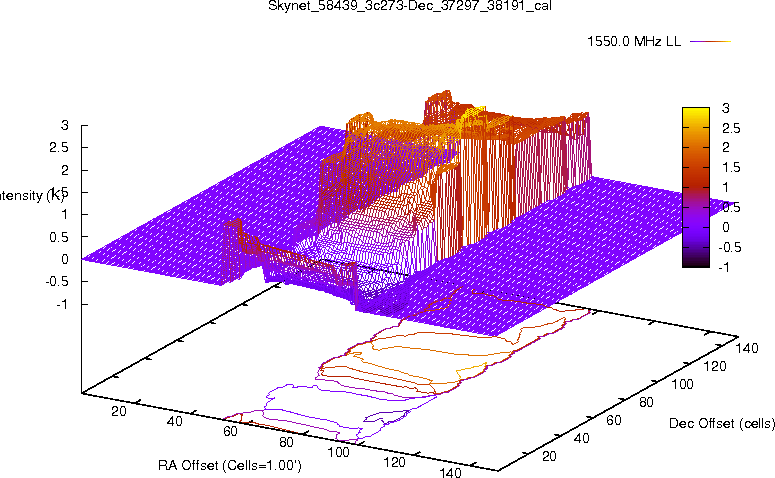Click the RA axis tick label '120'
The width and height of the screenshot is (775, 478).
394,463
